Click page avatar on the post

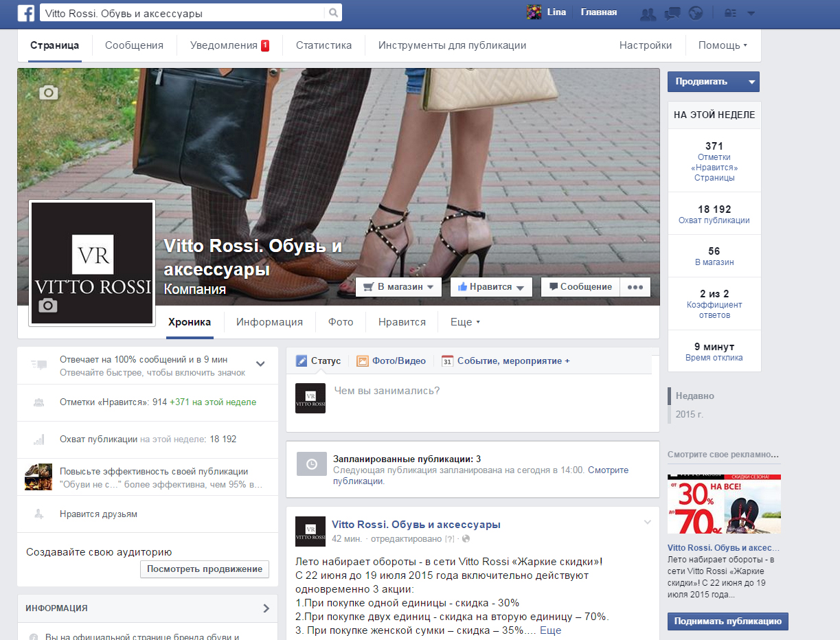click(310, 532)
